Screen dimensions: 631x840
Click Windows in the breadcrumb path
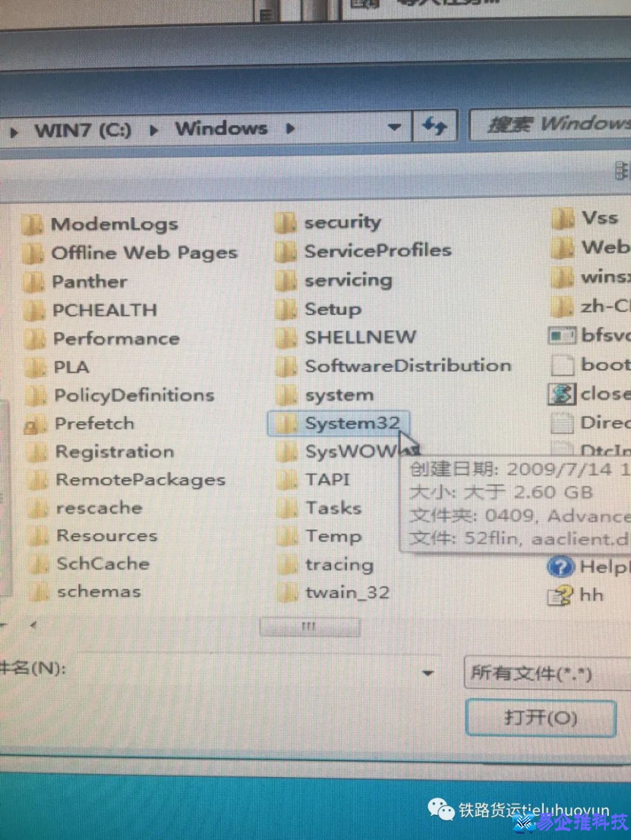221,128
